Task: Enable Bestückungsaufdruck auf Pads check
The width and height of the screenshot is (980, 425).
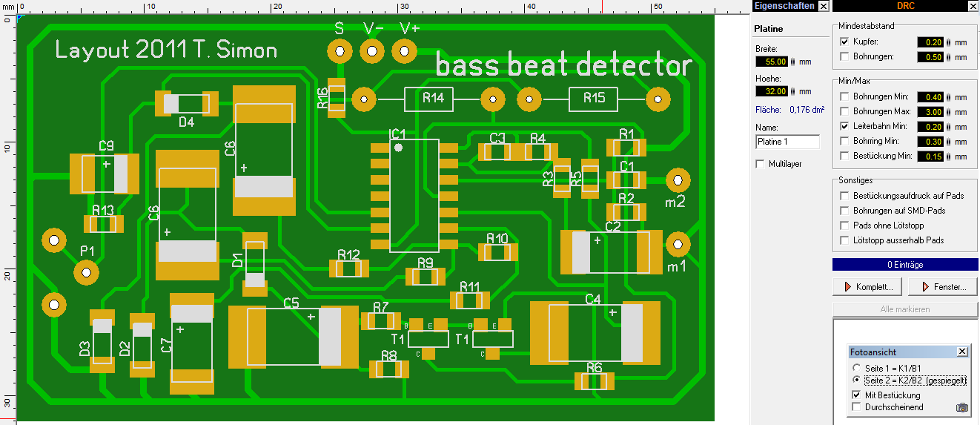Action: 844,196
